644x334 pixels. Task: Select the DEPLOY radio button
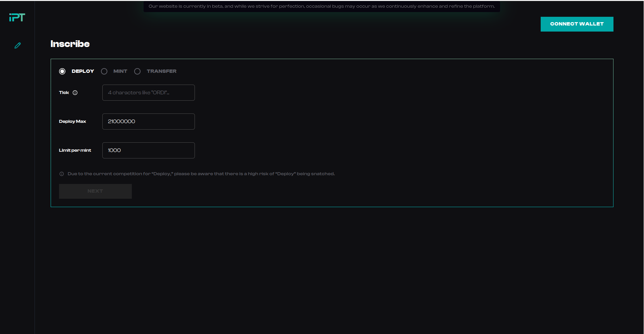[x=62, y=71]
